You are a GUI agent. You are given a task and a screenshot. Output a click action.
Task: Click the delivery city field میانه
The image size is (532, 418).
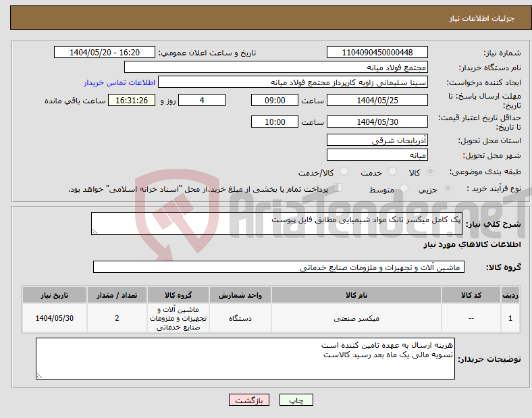[377, 155]
